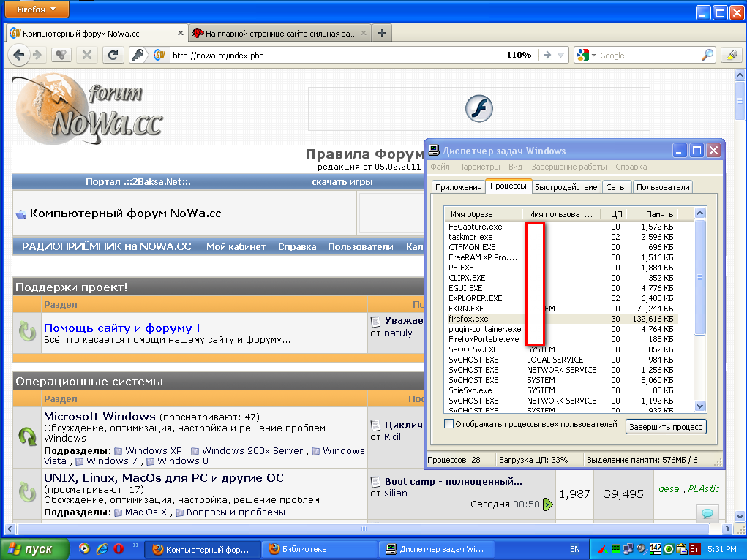Open the скачать игры link
Image resolution: width=747 pixels, height=560 pixels.
point(342,182)
